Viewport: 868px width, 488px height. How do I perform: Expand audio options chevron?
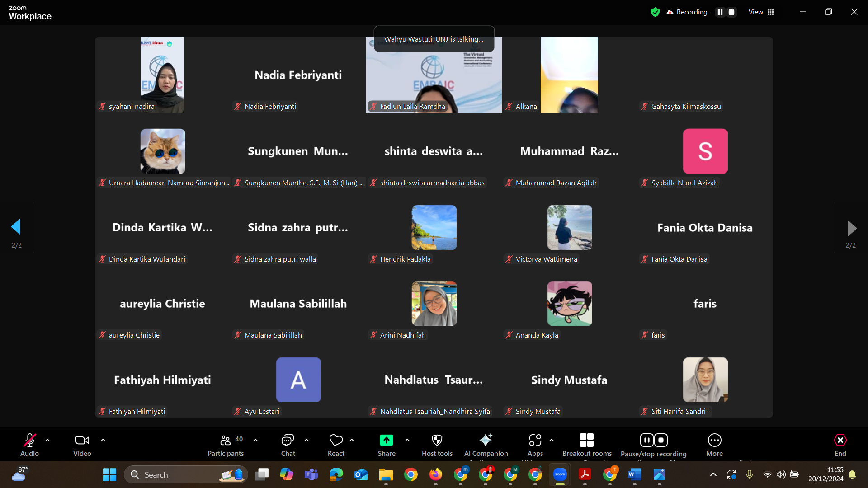click(x=47, y=440)
